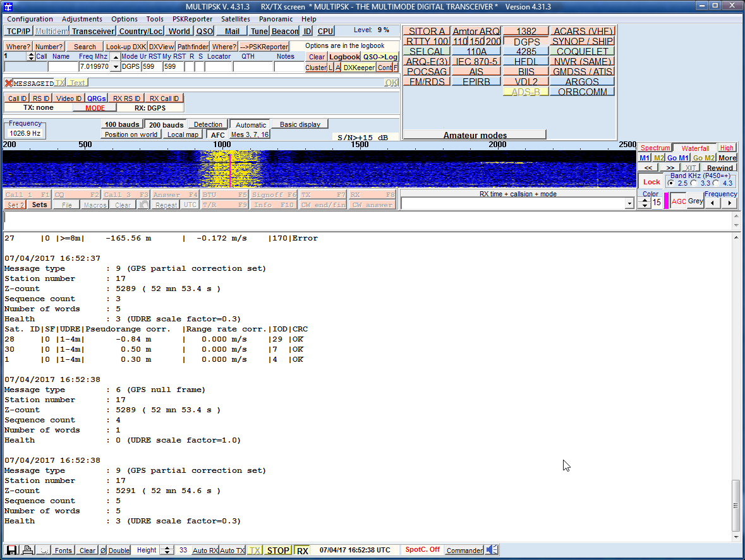Select the POCSAG mode button

[x=427, y=72]
